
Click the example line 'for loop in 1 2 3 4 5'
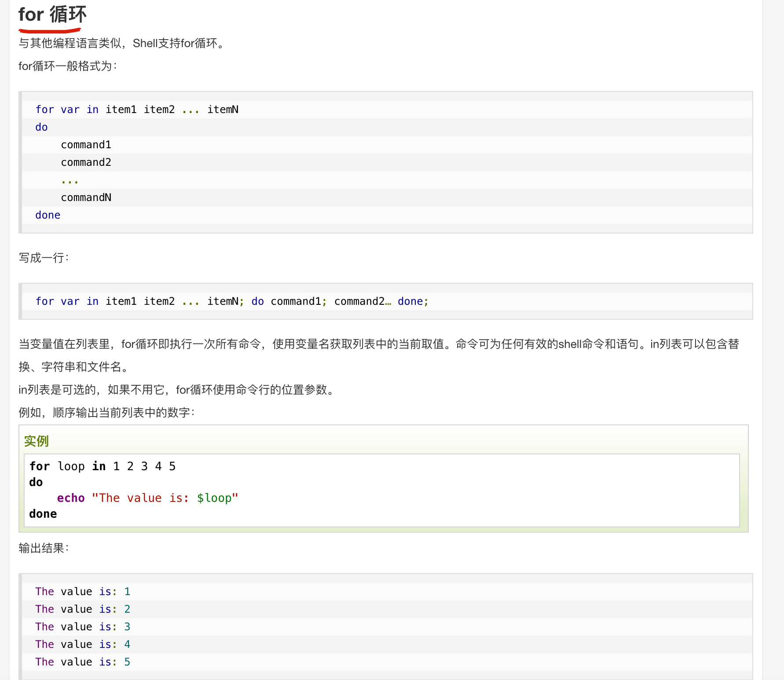coord(103,466)
